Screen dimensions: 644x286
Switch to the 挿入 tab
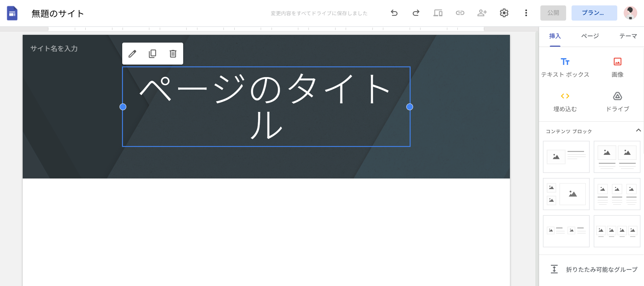click(555, 36)
